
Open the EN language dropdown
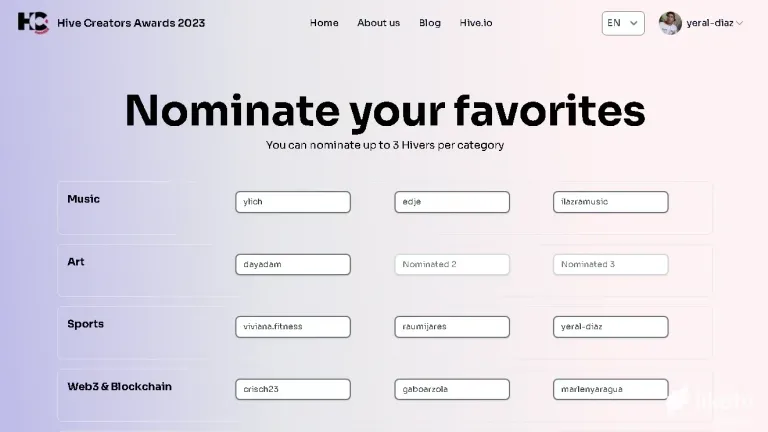623,23
